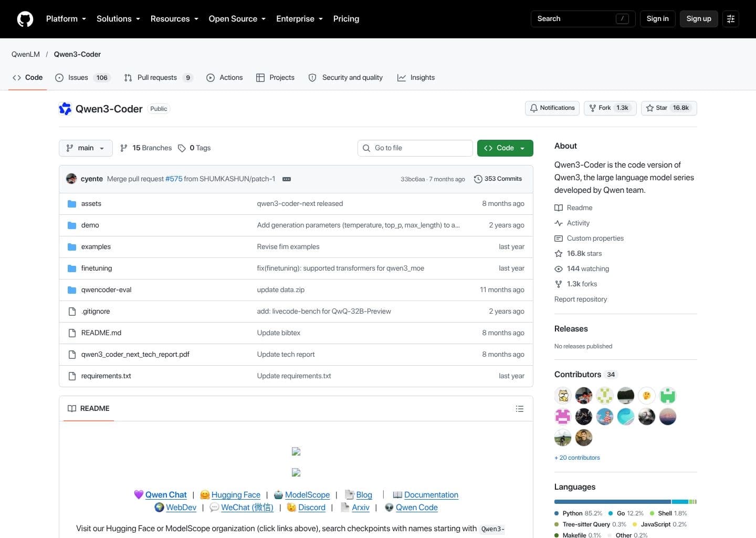The image size is (756, 538).
Task: Open the assets folder icon
Action: coord(72,204)
